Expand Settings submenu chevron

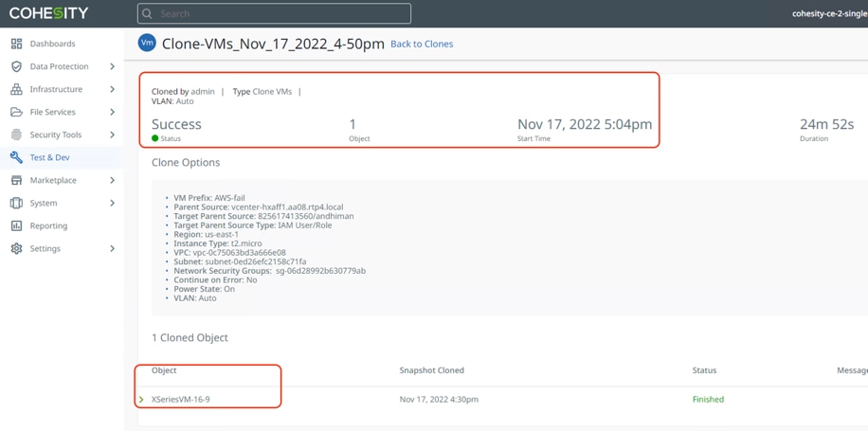pyautogui.click(x=113, y=248)
